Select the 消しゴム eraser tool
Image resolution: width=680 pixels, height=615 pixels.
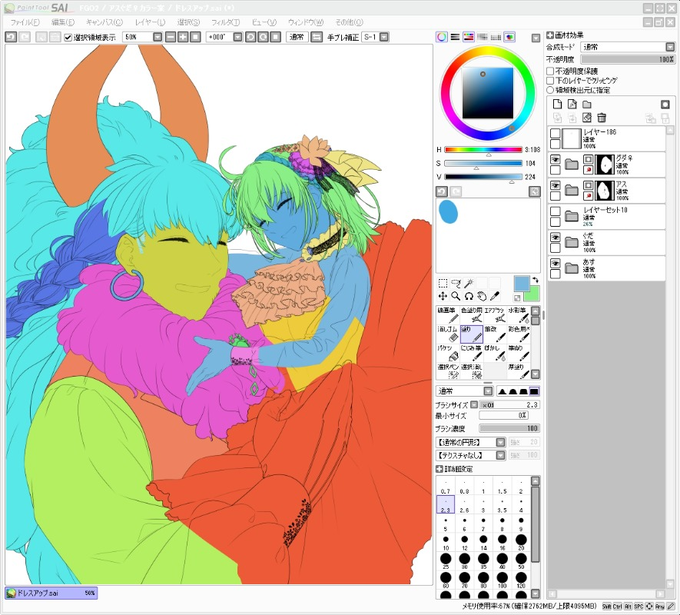pyautogui.click(x=448, y=334)
